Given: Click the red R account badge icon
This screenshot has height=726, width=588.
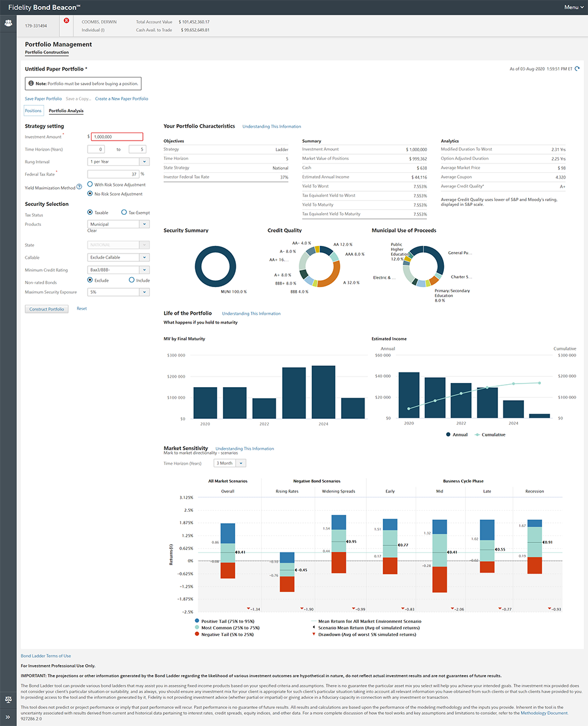Looking at the screenshot, I should 66,21.
